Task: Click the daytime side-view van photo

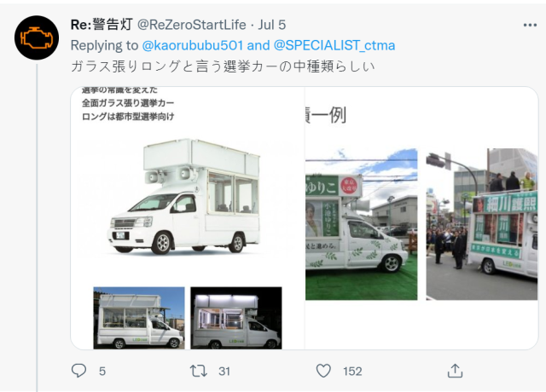Action: 139,318
